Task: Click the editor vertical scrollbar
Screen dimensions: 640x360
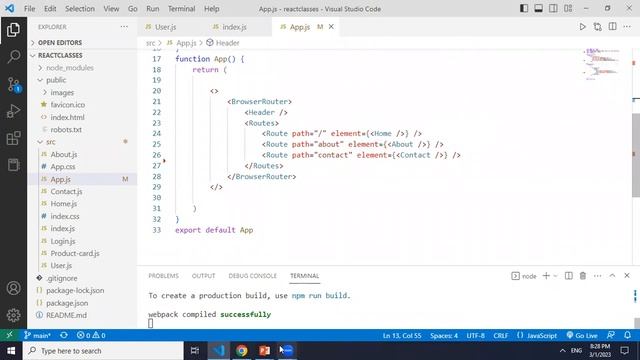Action: [636, 155]
